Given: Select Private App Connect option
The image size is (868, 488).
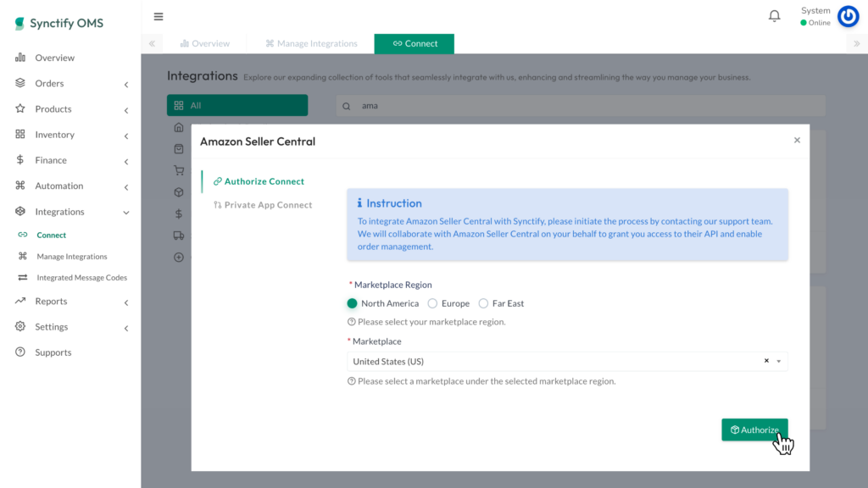Looking at the screenshot, I should pyautogui.click(x=263, y=205).
